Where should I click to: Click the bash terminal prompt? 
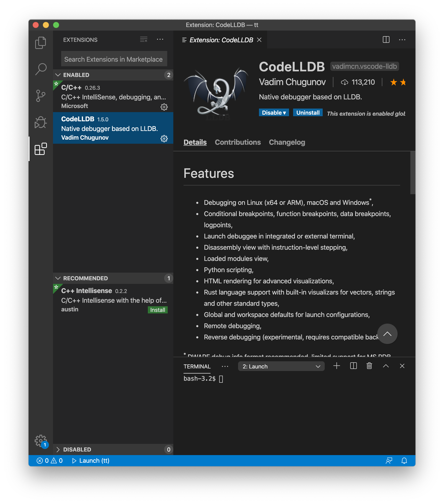[x=200, y=379]
